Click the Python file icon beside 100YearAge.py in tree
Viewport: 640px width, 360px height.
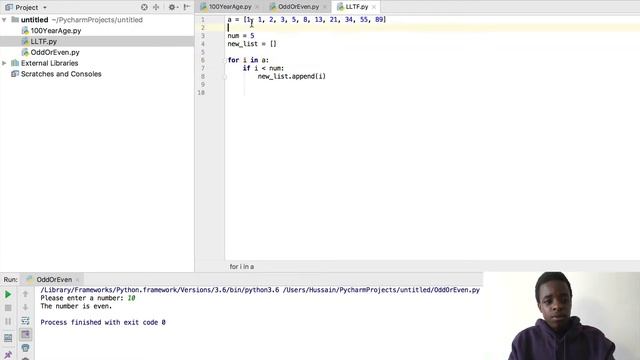point(25,31)
